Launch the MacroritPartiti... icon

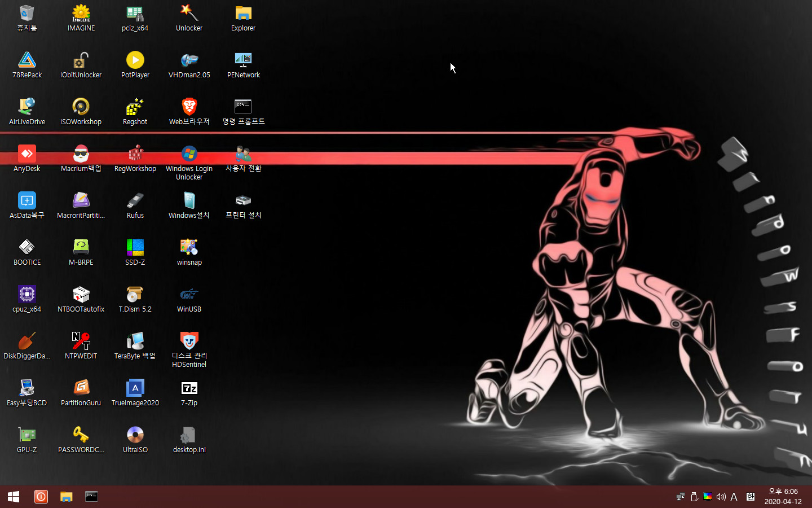(x=81, y=205)
